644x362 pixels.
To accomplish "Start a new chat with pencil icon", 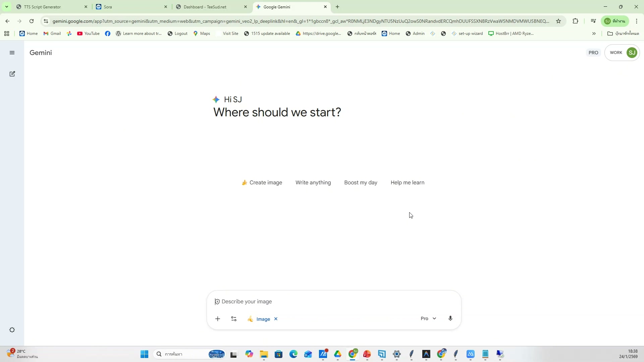I will pyautogui.click(x=12, y=74).
